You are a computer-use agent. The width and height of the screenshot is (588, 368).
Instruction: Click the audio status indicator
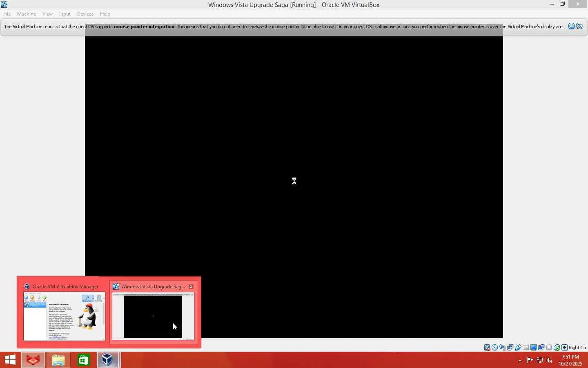coord(503,348)
